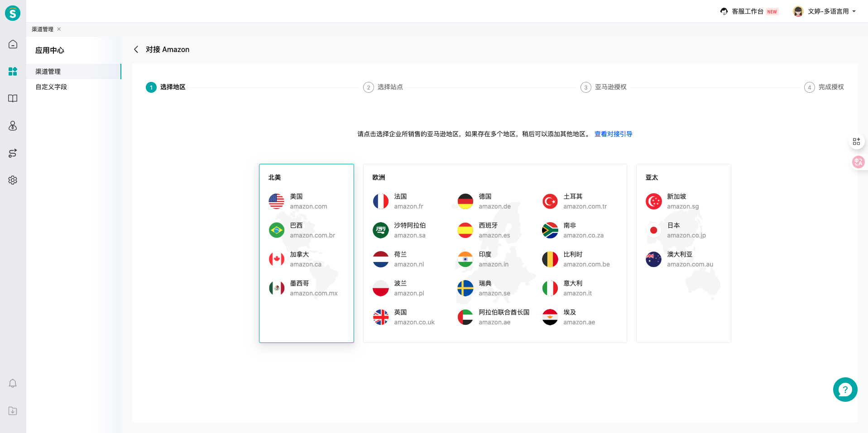Select the Brazil flag icon
Viewport: 868px width, 433px height.
click(276, 230)
